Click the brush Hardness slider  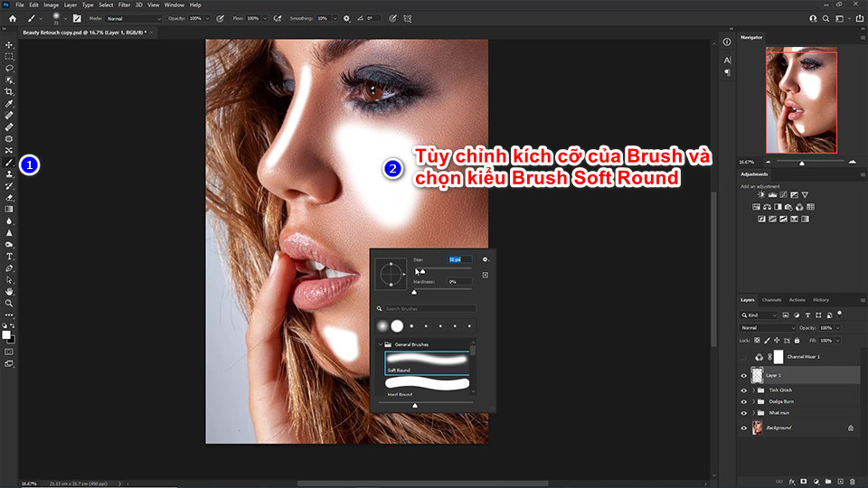coord(442,291)
